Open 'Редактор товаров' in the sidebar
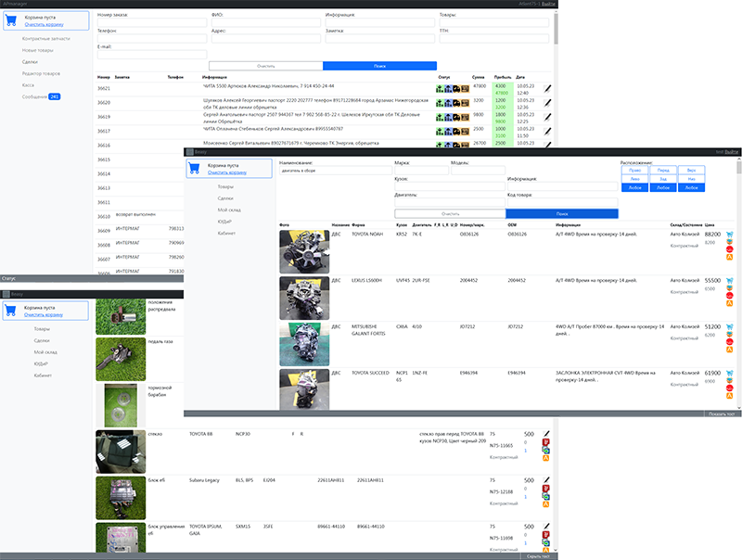Viewport: 742px width, 560px height. pyautogui.click(x=43, y=72)
